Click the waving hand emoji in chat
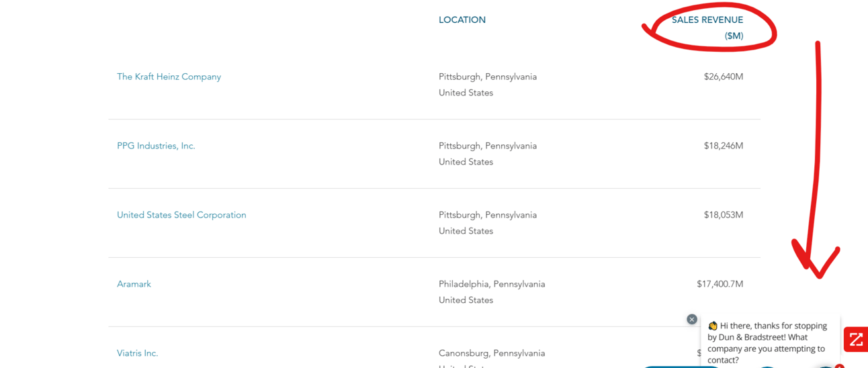The width and height of the screenshot is (868, 368). pos(713,326)
